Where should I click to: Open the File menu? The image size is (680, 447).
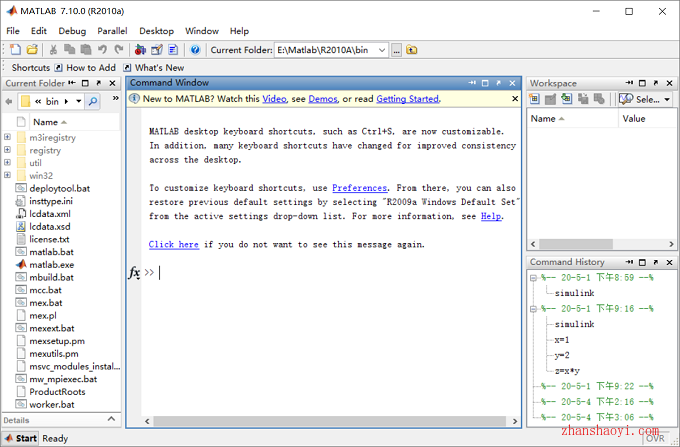click(13, 31)
